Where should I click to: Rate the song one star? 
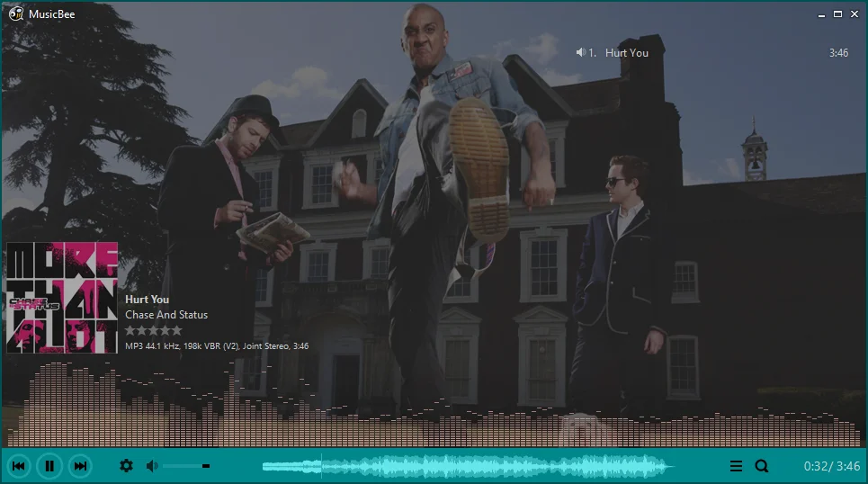pyautogui.click(x=130, y=330)
